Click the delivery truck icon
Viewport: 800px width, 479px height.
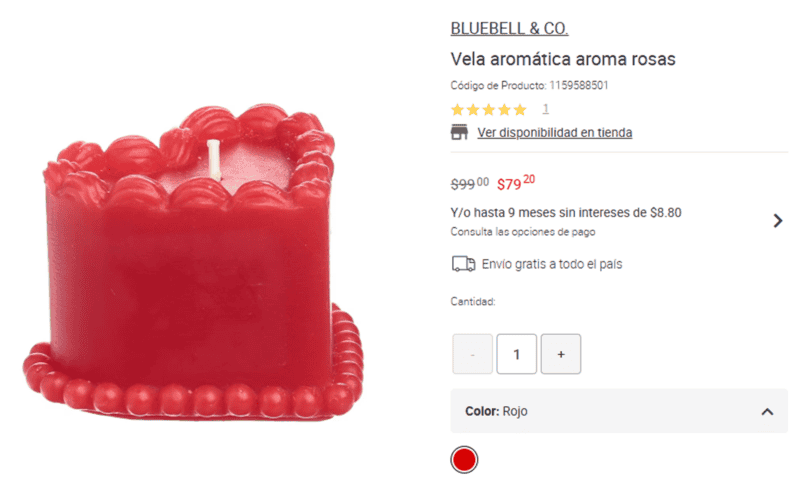[x=463, y=264]
